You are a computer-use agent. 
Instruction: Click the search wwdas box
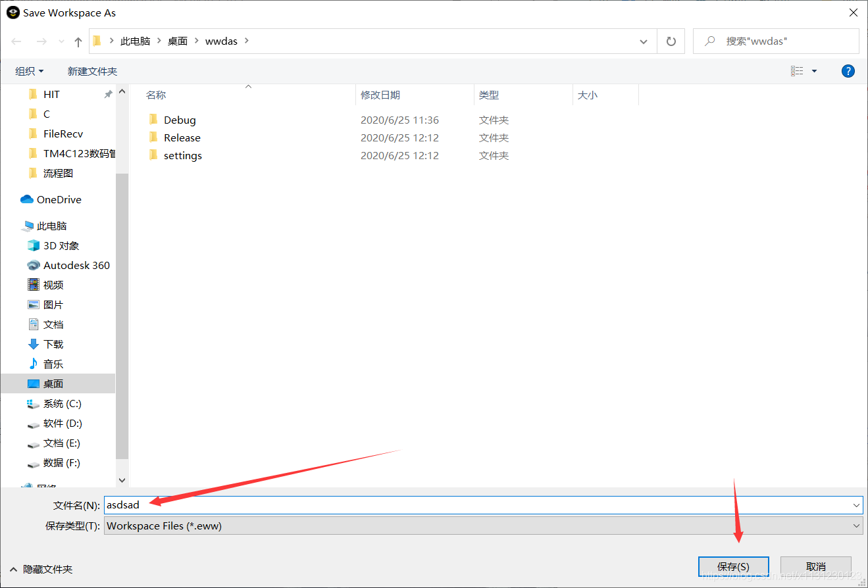coord(776,41)
